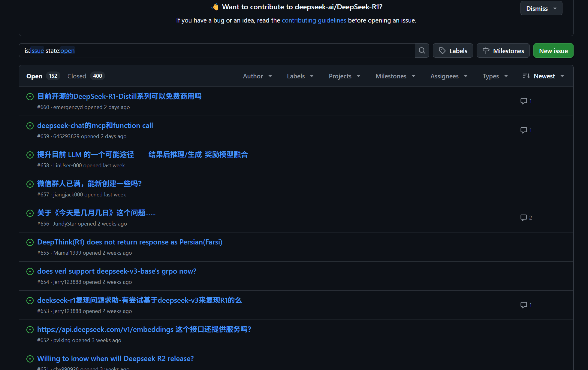The width and height of the screenshot is (588, 370).
Task: Open the Dismiss dropdown in banner
Action: click(x=541, y=8)
